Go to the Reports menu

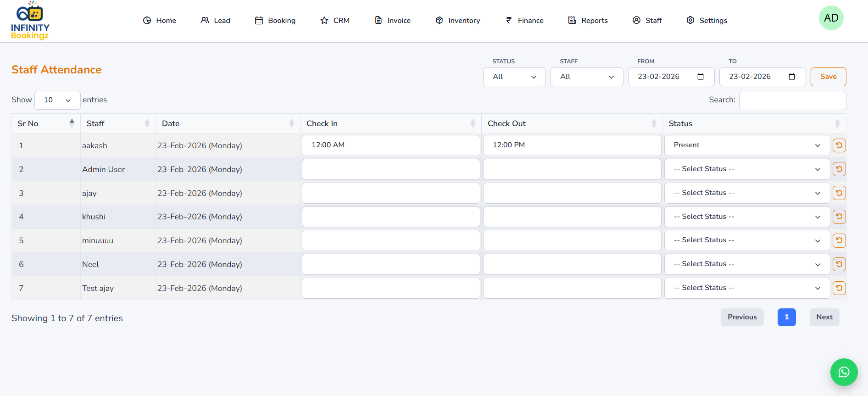[588, 21]
